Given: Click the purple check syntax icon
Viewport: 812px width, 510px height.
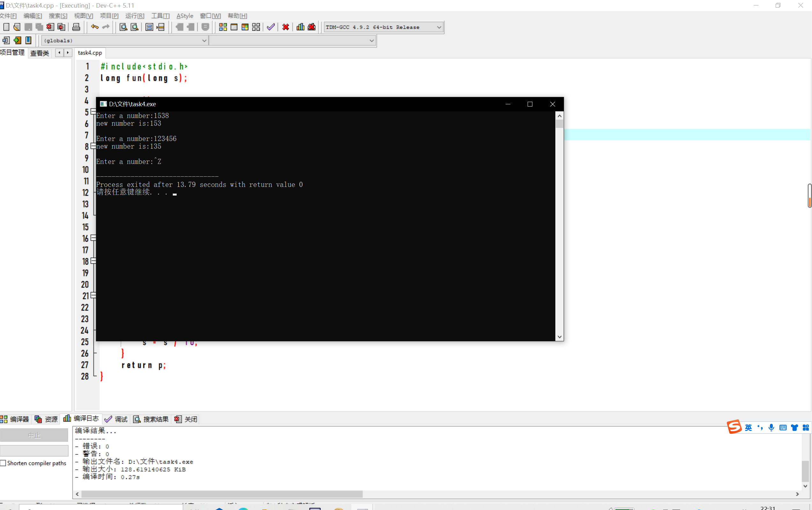Looking at the screenshot, I should pyautogui.click(x=271, y=27).
